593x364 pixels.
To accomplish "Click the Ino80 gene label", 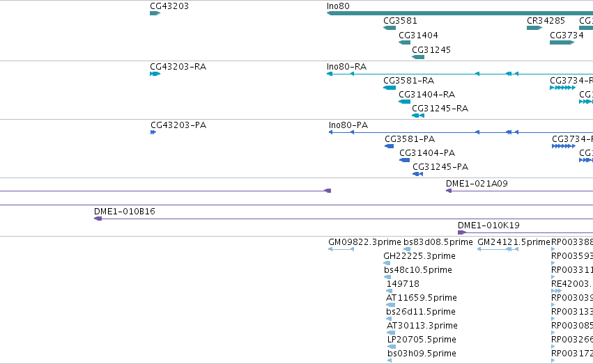I will click(338, 6).
